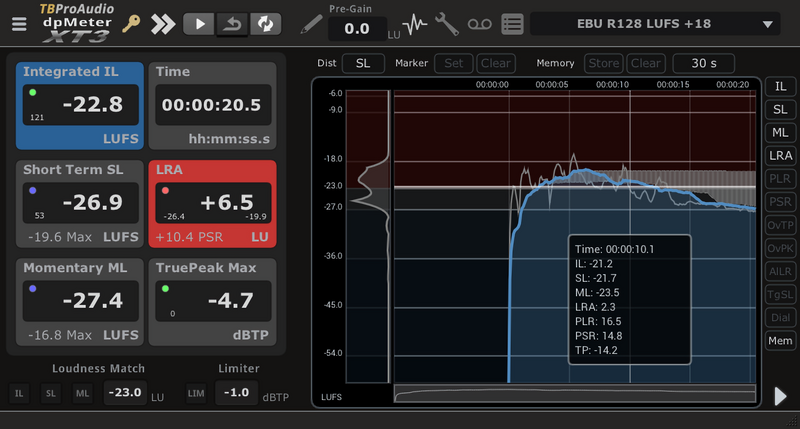The height and width of the screenshot is (429, 800).
Task: Click the key license icon
Action: [x=132, y=24]
